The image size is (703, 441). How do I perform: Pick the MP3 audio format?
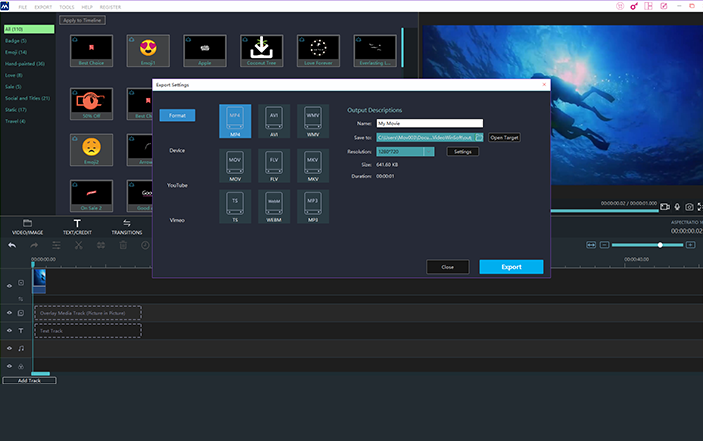(x=312, y=206)
